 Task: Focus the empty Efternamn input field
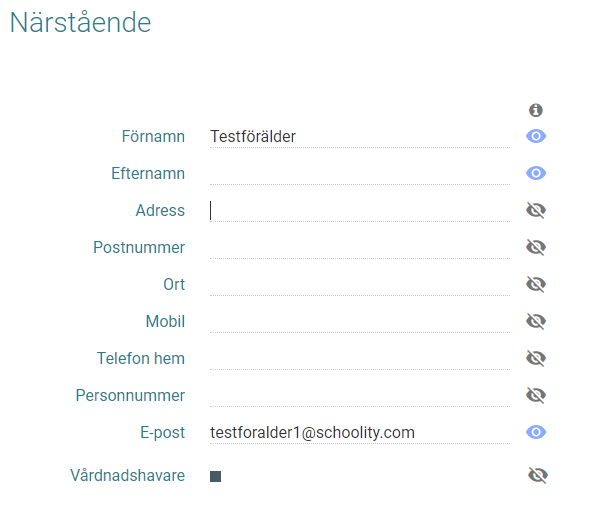360,173
